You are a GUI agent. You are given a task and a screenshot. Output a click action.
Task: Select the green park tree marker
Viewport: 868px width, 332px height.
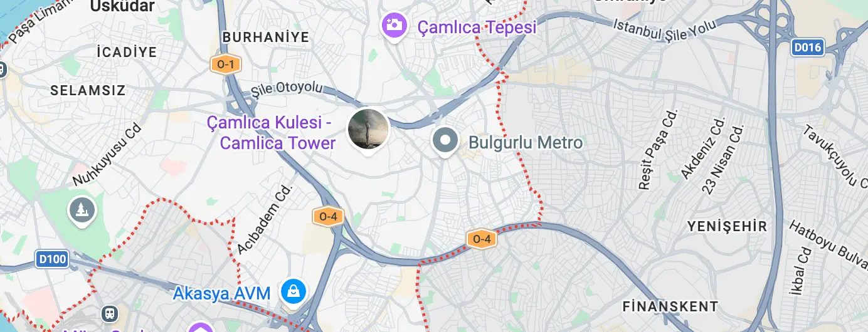(81, 210)
